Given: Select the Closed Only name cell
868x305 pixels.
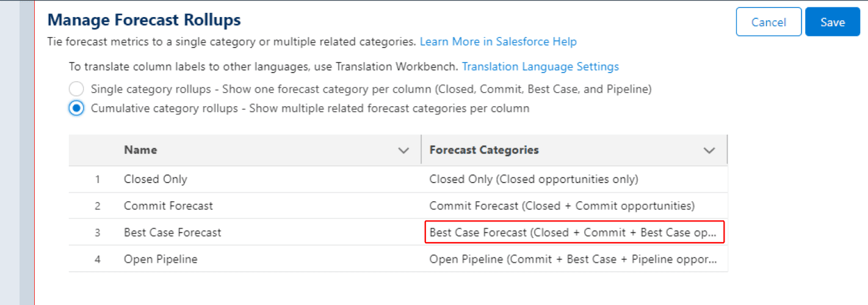Looking at the screenshot, I should pos(156,179).
